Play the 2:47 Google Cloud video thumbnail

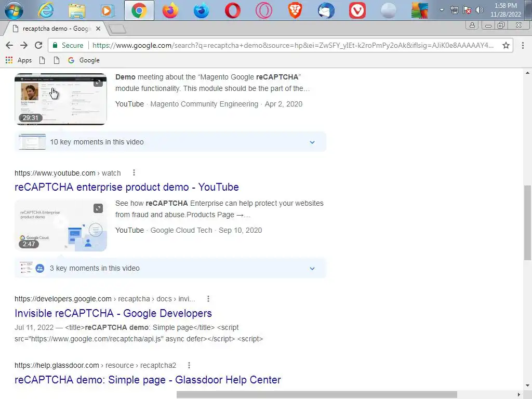61,225
